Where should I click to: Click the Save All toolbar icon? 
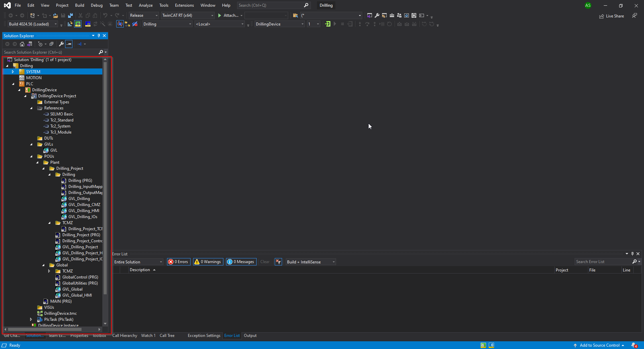pyautogui.click(x=70, y=15)
